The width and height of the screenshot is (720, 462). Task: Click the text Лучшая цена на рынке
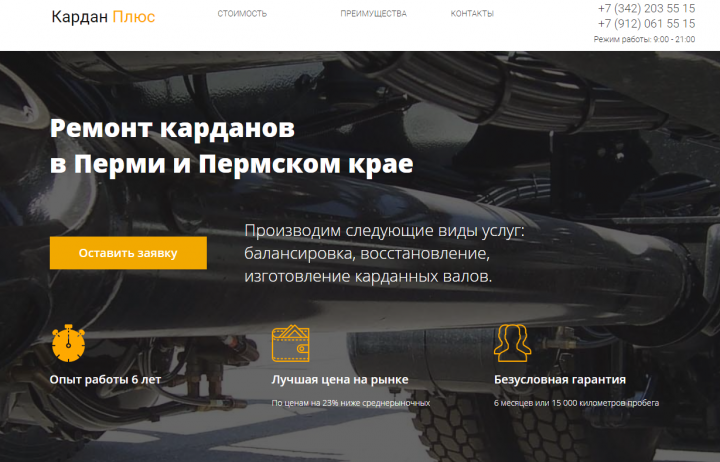pyautogui.click(x=340, y=380)
